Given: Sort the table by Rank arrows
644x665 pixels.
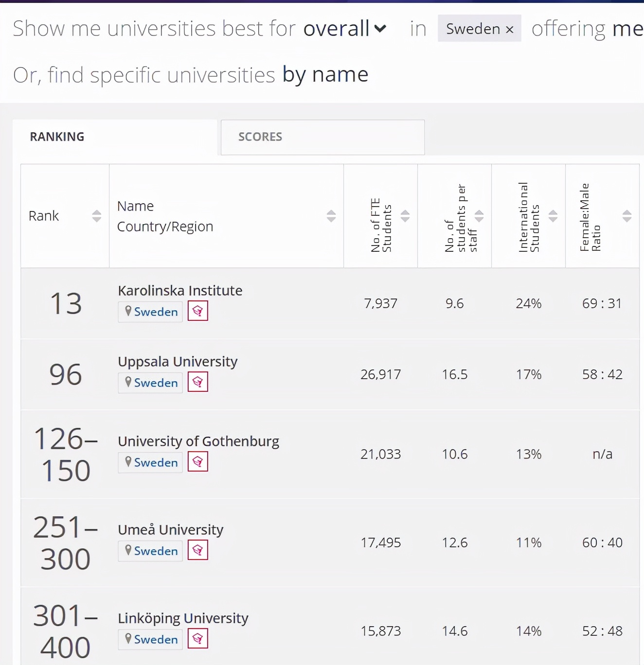Looking at the screenshot, I should coord(97,216).
